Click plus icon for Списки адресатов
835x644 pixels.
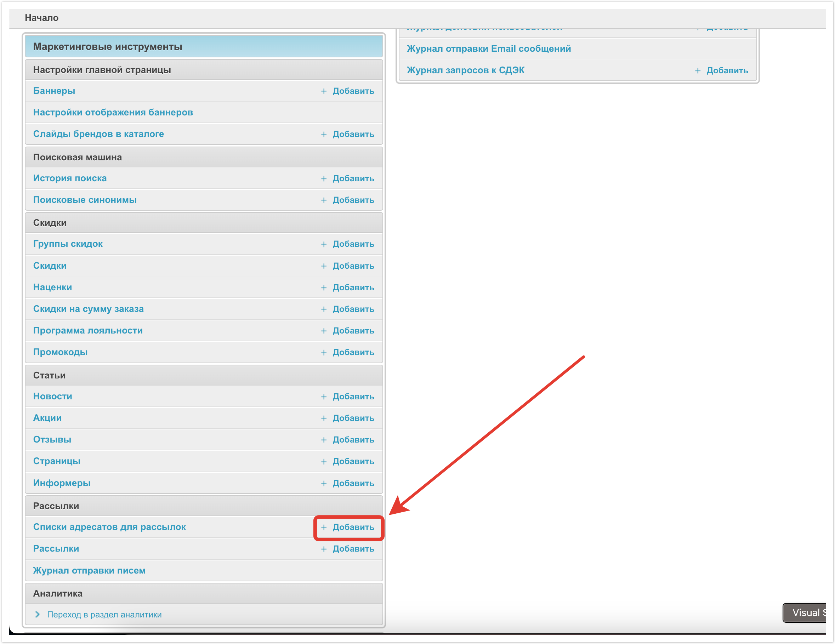(x=323, y=528)
